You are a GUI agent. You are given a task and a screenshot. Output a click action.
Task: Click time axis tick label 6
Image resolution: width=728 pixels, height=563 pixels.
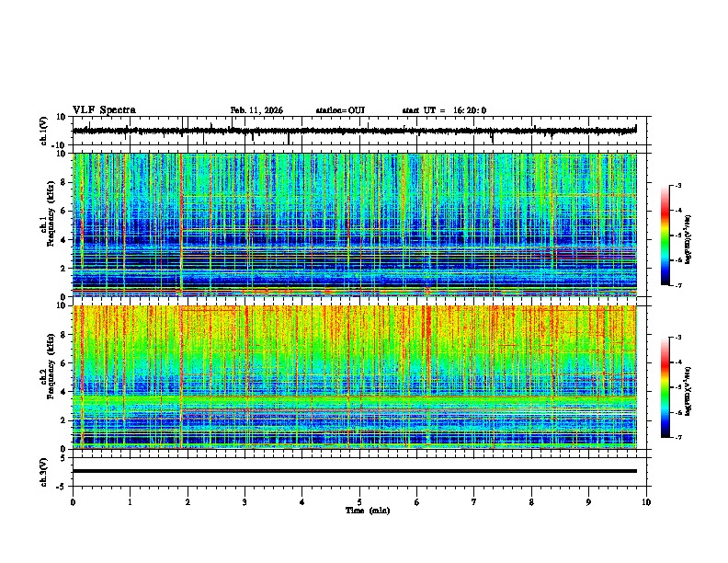coord(417,502)
